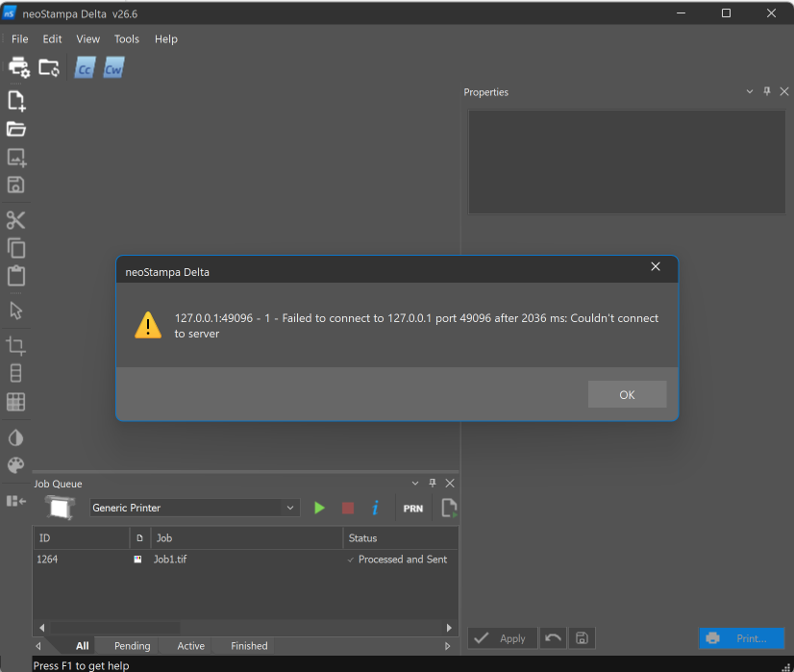Click OK in the error dialog
Image resolution: width=794 pixels, height=672 pixels.
click(x=627, y=394)
